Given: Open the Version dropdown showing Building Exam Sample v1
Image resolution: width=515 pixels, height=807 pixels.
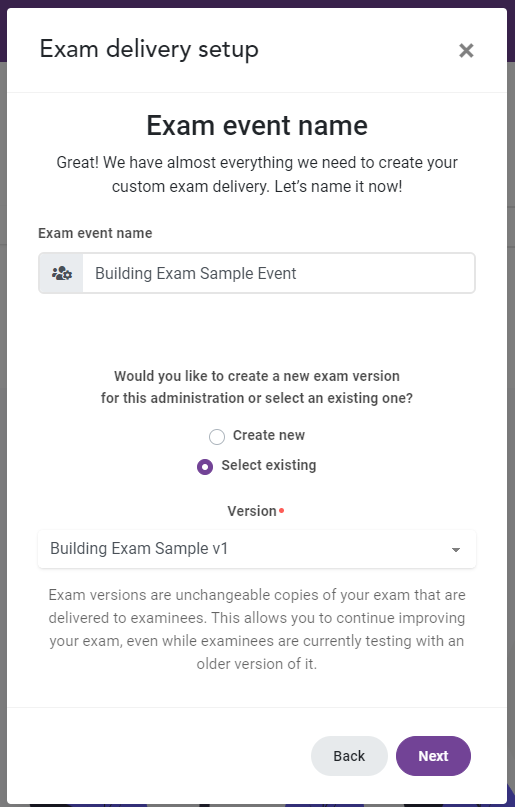Looking at the screenshot, I should [x=257, y=549].
